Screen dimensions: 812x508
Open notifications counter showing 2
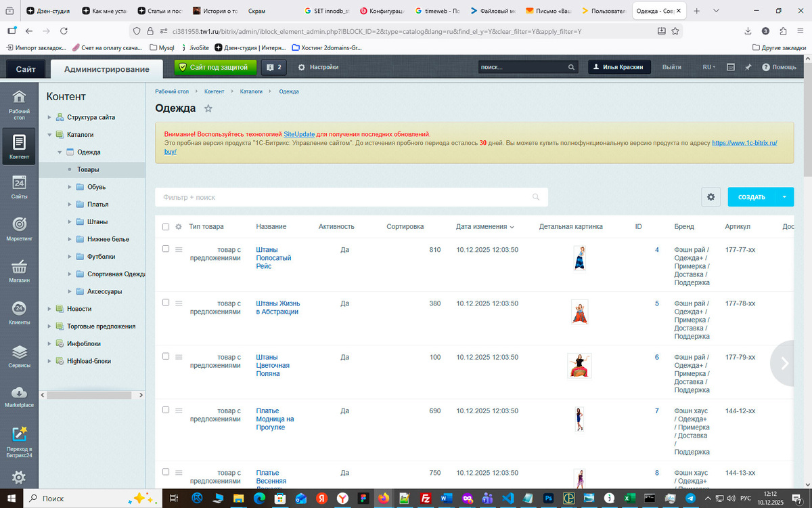274,67
